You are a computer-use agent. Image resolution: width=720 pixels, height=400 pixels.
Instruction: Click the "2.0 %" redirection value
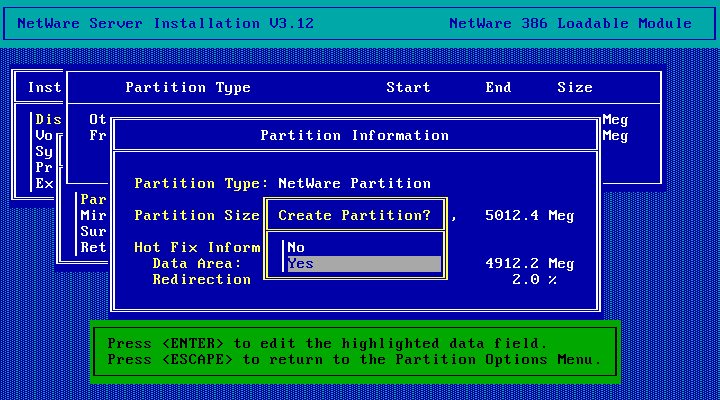[534, 279]
